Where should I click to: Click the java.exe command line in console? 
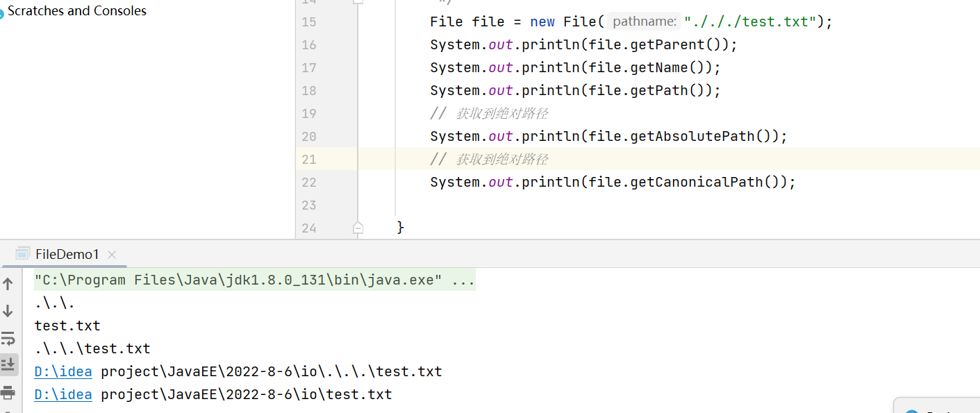(254, 280)
